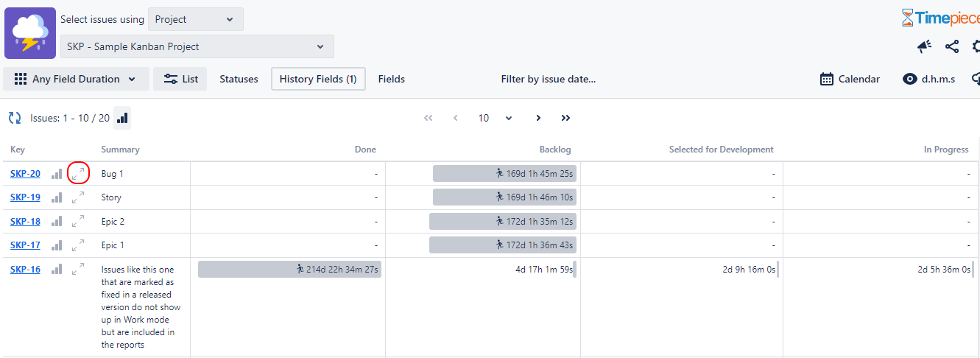Switch to the Statuses tab
The height and width of the screenshot is (358, 980).
(x=239, y=79)
